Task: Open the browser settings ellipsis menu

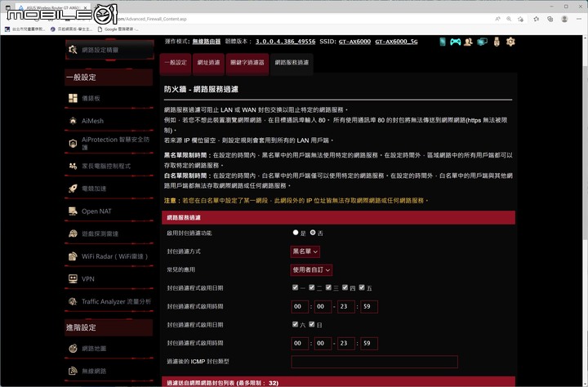Action: (x=580, y=19)
